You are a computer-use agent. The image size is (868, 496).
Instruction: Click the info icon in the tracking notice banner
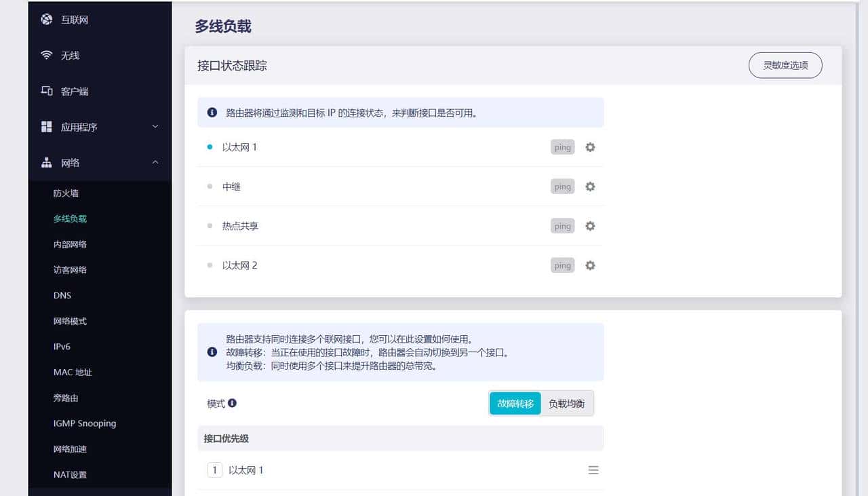[x=212, y=112]
